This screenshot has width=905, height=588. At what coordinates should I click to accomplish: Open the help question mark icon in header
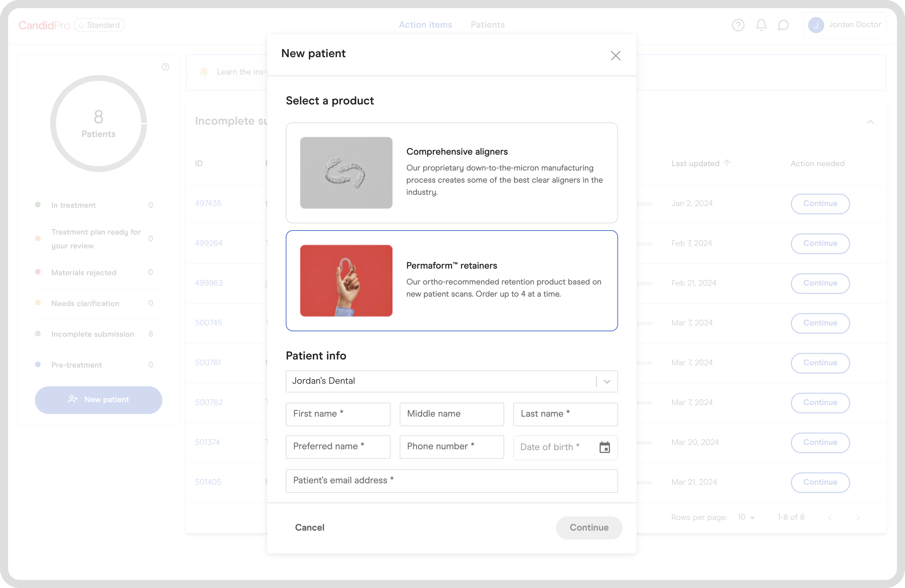tap(738, 25)
